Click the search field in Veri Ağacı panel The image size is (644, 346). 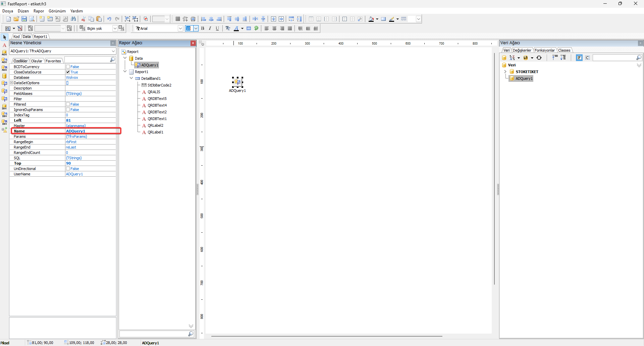pyautogui.click(x=614, y=58)
